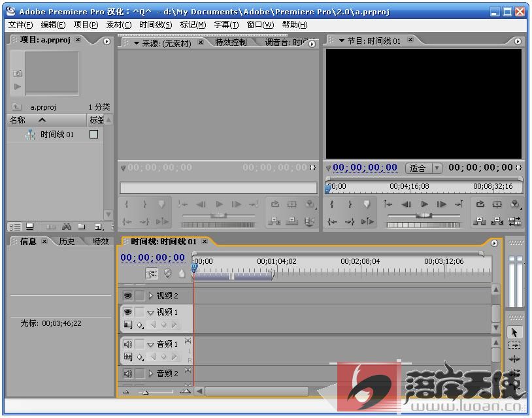Viewport: 532px width, 418px height.
Task: Go to Out point in program monitor
Action: point(350,221)
